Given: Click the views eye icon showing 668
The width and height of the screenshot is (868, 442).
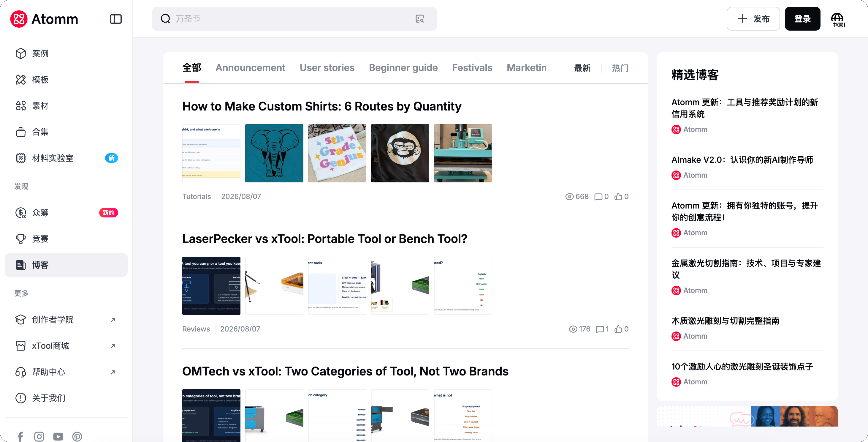Looking at the screenshot, I should tap(569, 197).
